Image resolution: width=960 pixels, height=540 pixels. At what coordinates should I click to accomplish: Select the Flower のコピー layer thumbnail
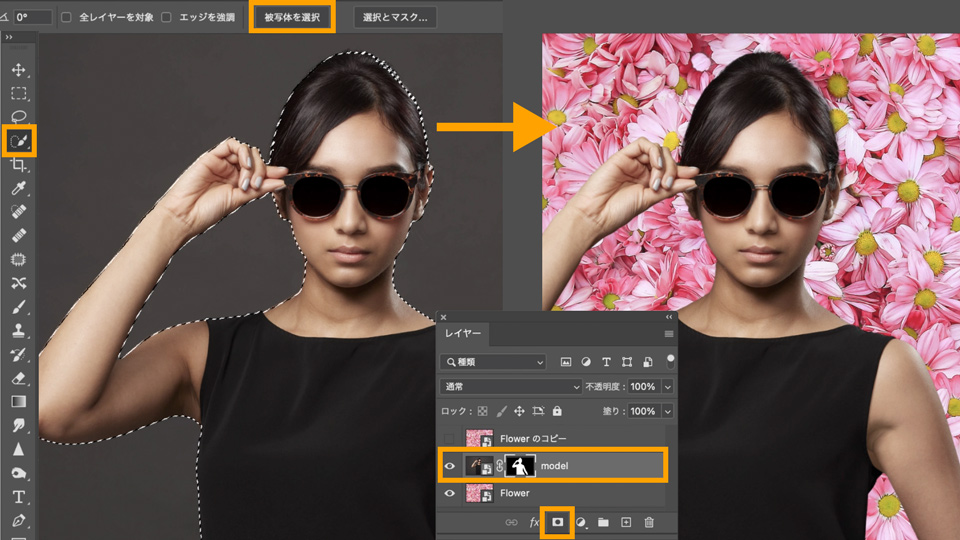[479, 438]
